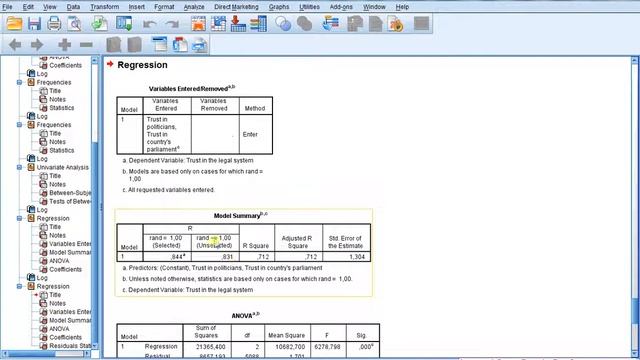
Task: Open the Recall recent dialogs icon
Action: click(x=124, y=24)
